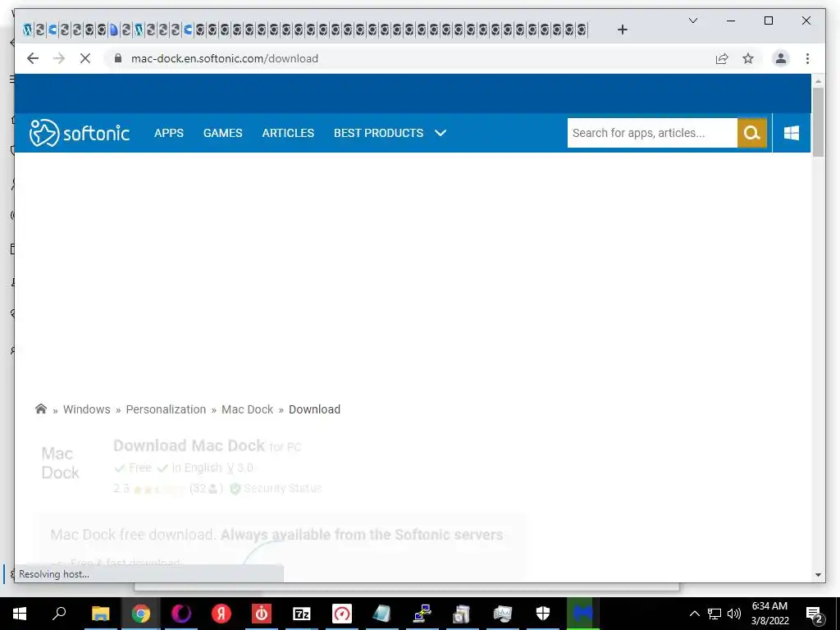
Task: Open network status tray icon
Action: pyautogui.click(x=714, y=614)
